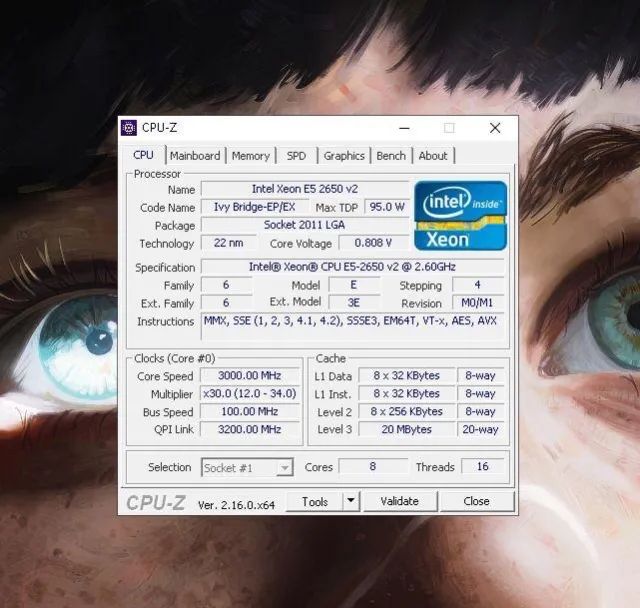This screenshot has width=640, height=608.
Task: Minimize the CPU-Z window
Action: pos(404,128)
